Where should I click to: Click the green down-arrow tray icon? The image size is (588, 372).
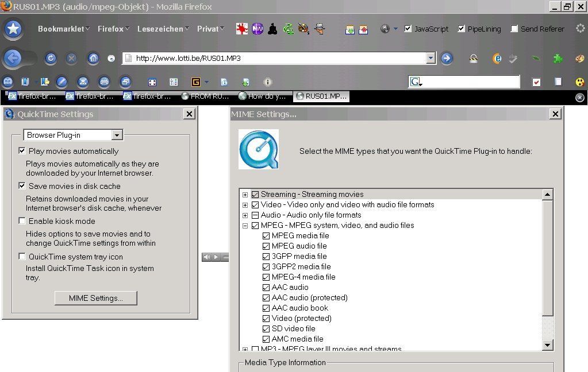point(350,30)
